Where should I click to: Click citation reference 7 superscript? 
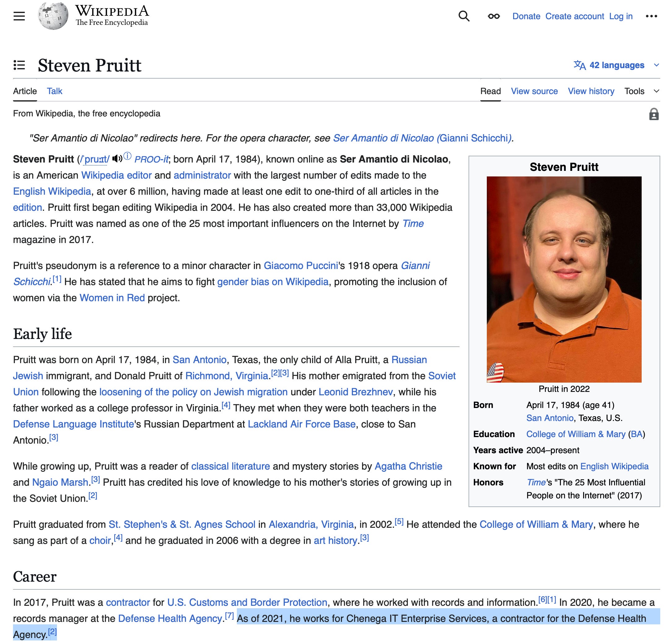(229, 616)
